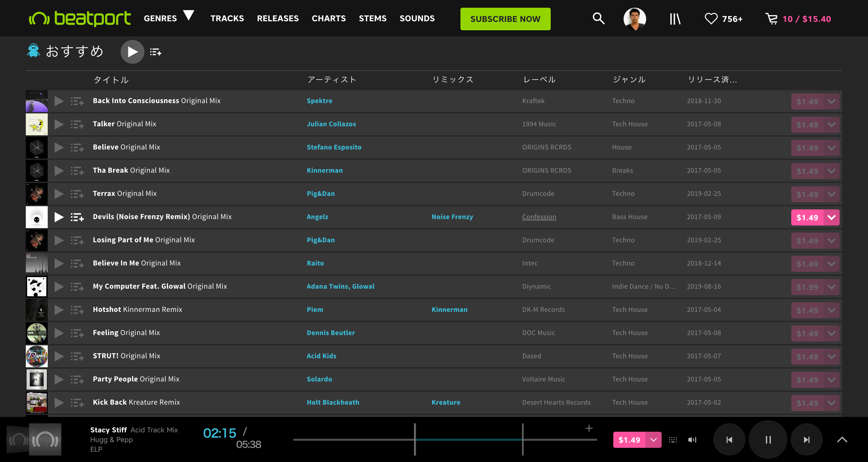Screen dimensions: 868x462
Task: Open price dropdown for Talker
Action: pos(832,125)
